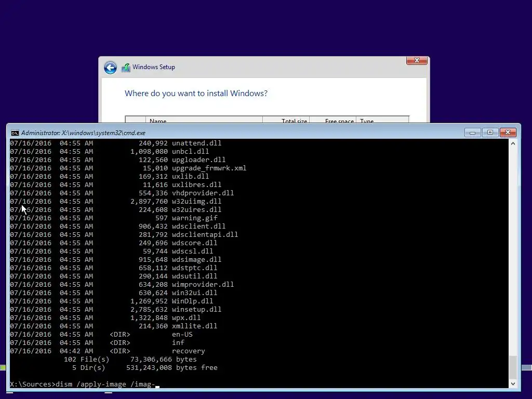The image size is (532, 399).
Task: Click the blue back arrow in Windows Setup
Action: pyautogui.click(x=110, y=68)
